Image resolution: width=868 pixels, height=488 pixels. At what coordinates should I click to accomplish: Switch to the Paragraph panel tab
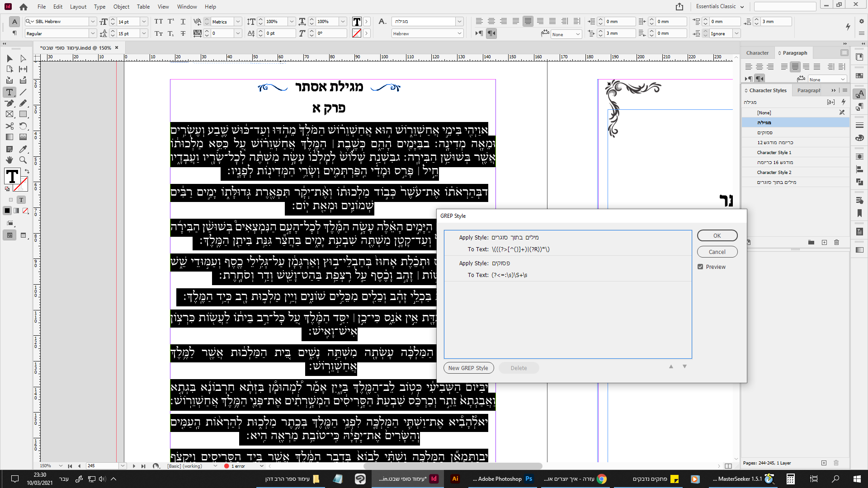[x=794, y=53]
